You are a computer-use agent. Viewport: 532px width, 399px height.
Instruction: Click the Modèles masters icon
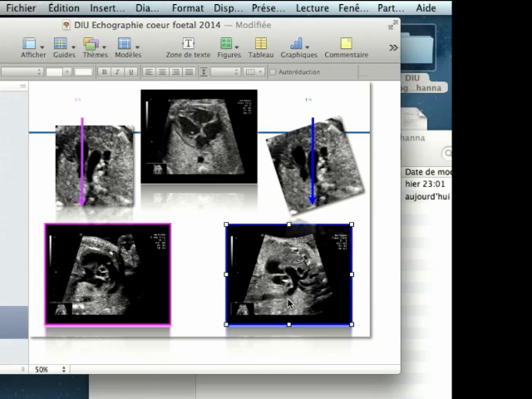pos(124,44)
